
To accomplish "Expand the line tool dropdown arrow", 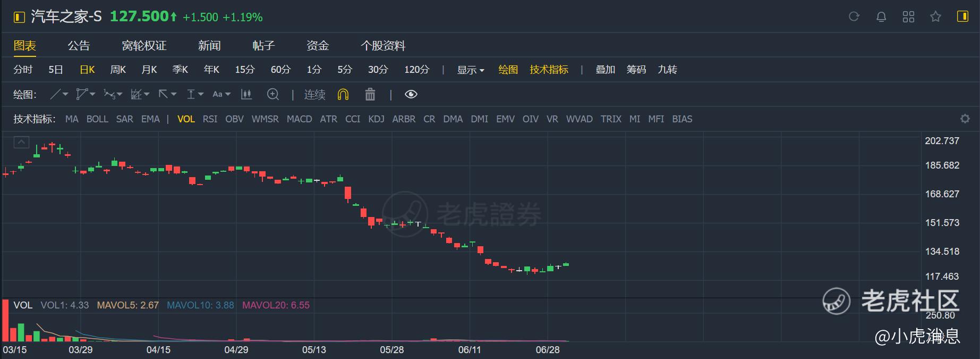I will pos(65,95).
